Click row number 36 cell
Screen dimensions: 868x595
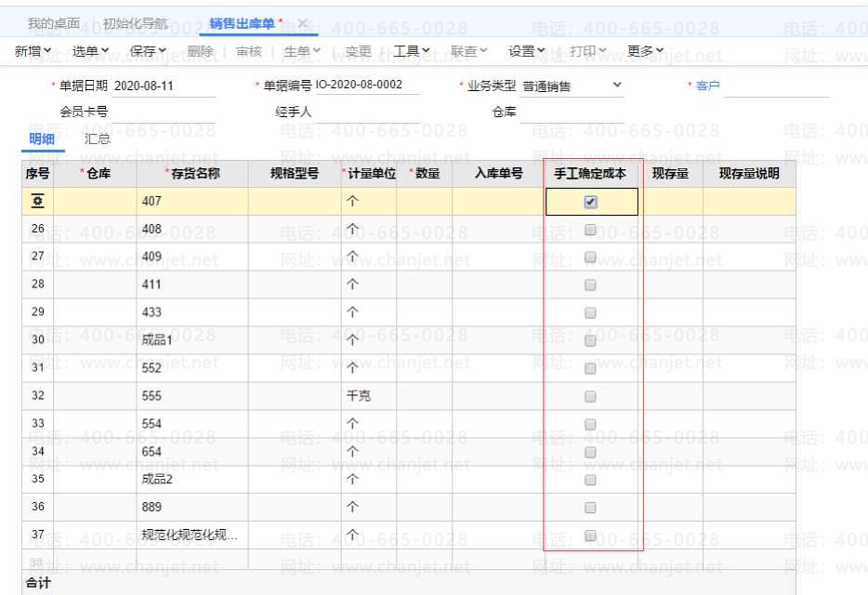point(38,507)
